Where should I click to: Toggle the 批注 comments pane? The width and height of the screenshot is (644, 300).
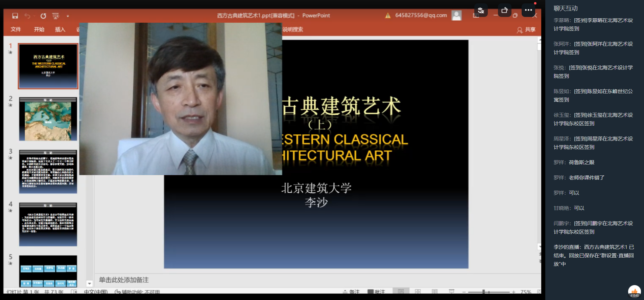pos(376,292)
